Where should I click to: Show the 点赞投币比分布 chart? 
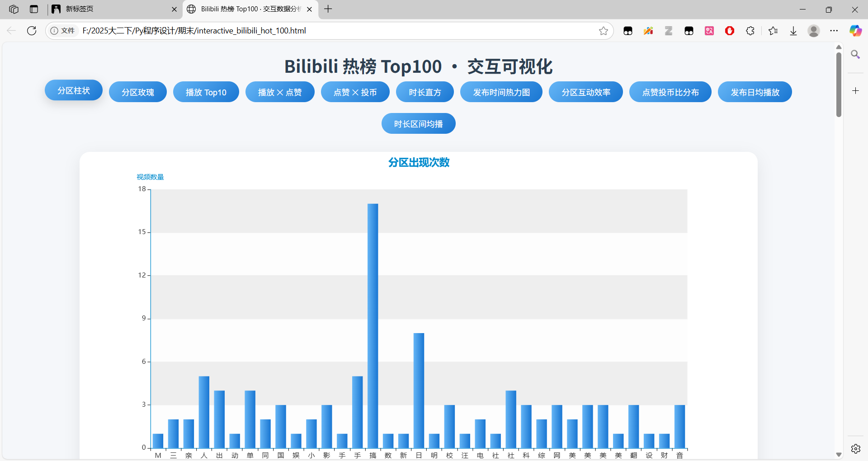[670, 92]
